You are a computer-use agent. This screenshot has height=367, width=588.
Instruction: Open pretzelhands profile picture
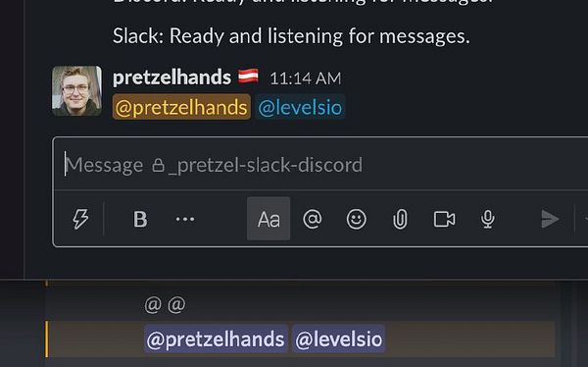pos(76,91)
